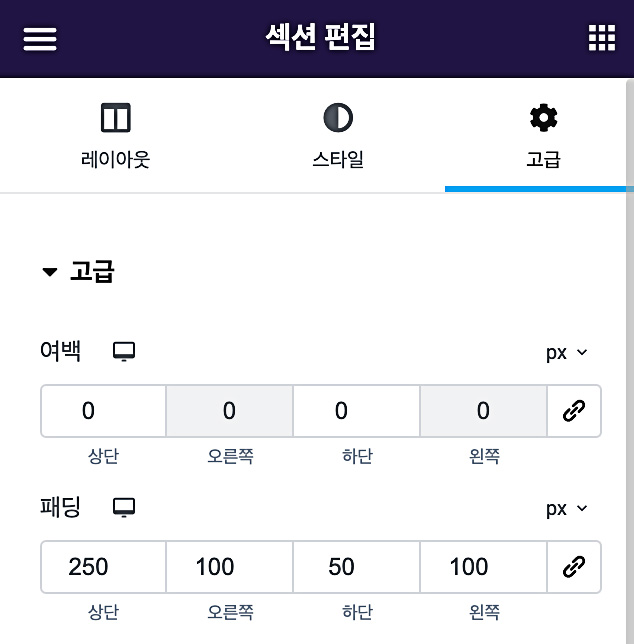
Task: Toggle the 패딩 link values chain icon
Action: click(x=574, y=567)
